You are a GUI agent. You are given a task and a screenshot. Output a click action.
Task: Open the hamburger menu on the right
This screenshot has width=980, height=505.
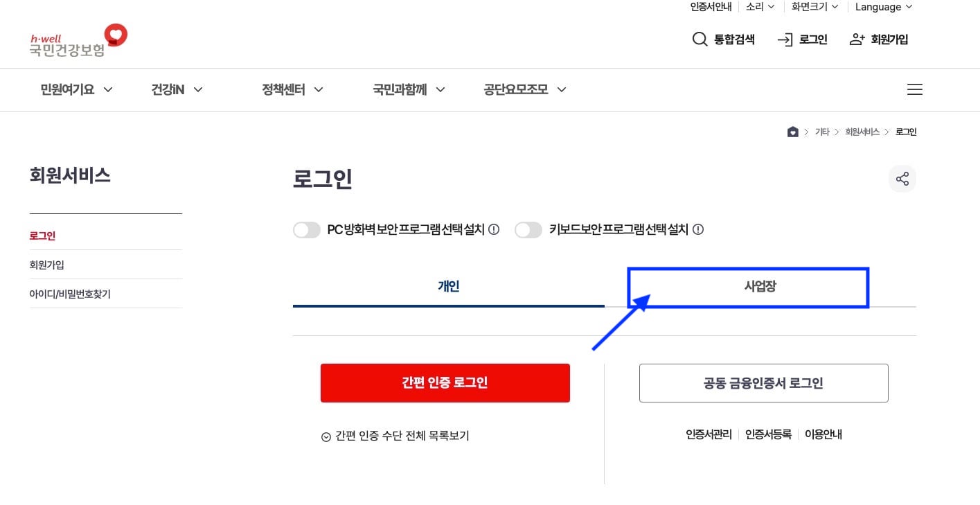pos(914,89)
